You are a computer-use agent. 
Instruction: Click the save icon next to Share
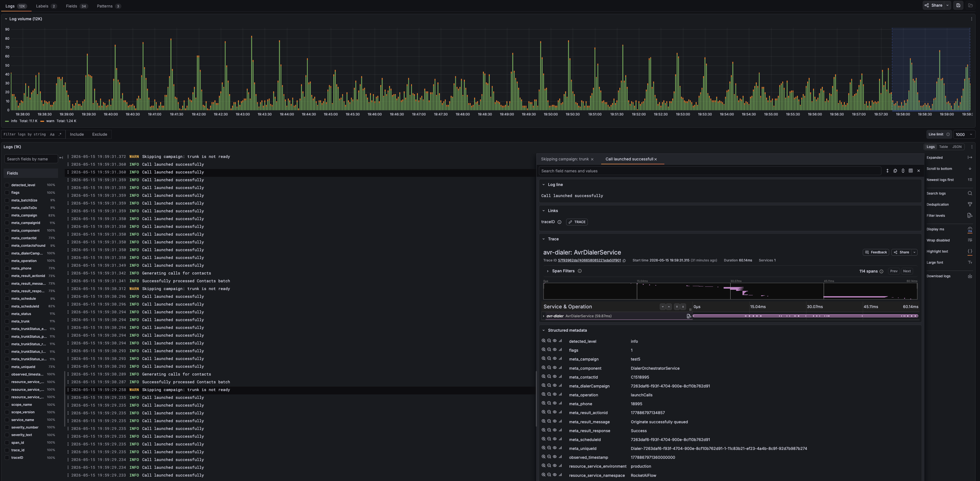pos(958,5)
